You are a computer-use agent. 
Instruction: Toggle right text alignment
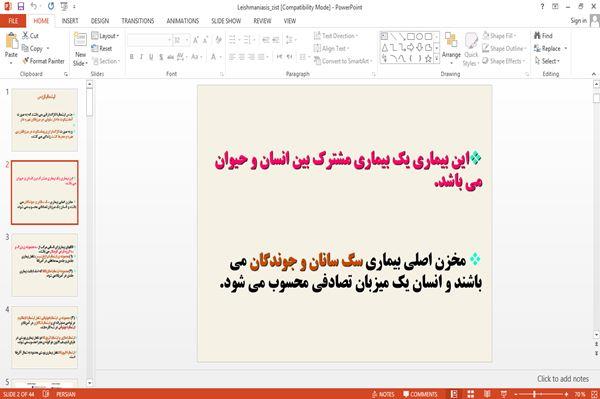[x=251, y=57]
